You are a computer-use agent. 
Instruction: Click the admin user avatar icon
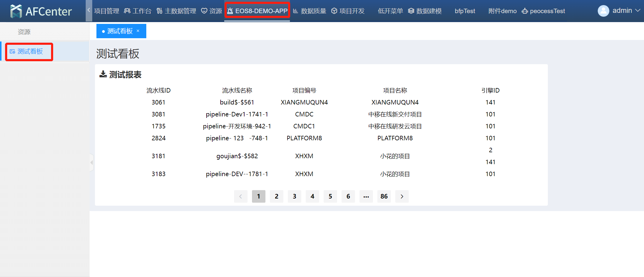[x=603, y=11]
